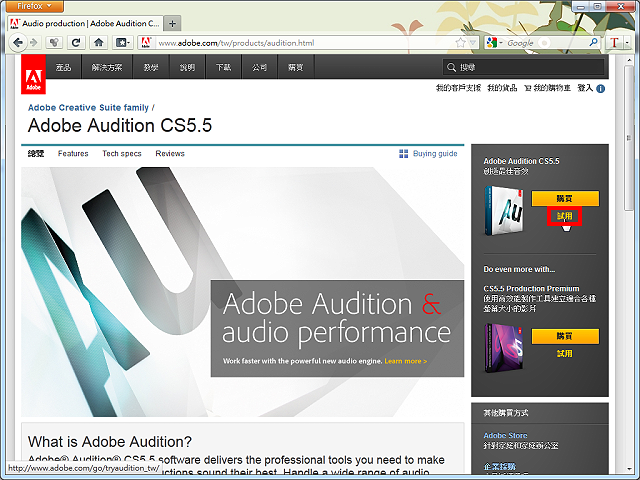The width and height of the screenshot is (640, 480).
Task: Open the 公司 navigation menu
Action: click(259, 67)
